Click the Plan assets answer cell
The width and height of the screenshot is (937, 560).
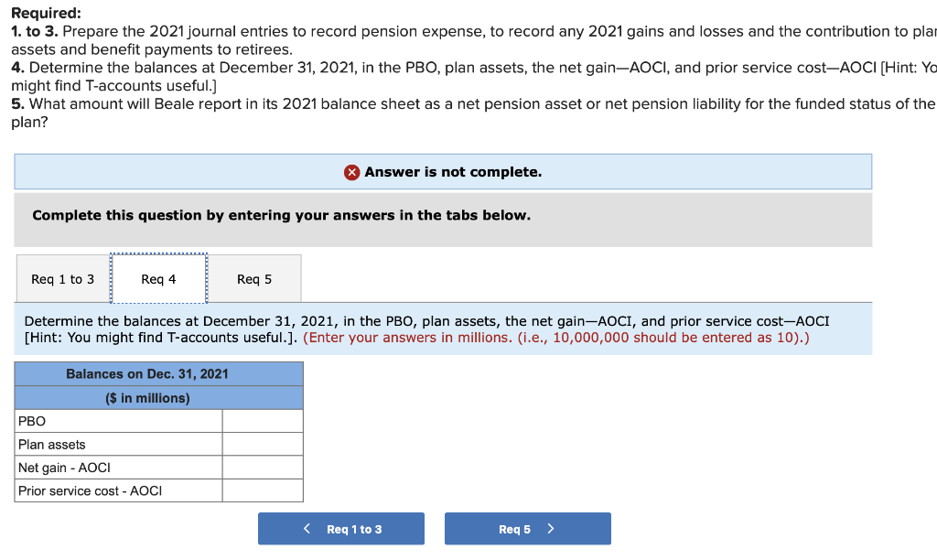click(x=263, y=444)
